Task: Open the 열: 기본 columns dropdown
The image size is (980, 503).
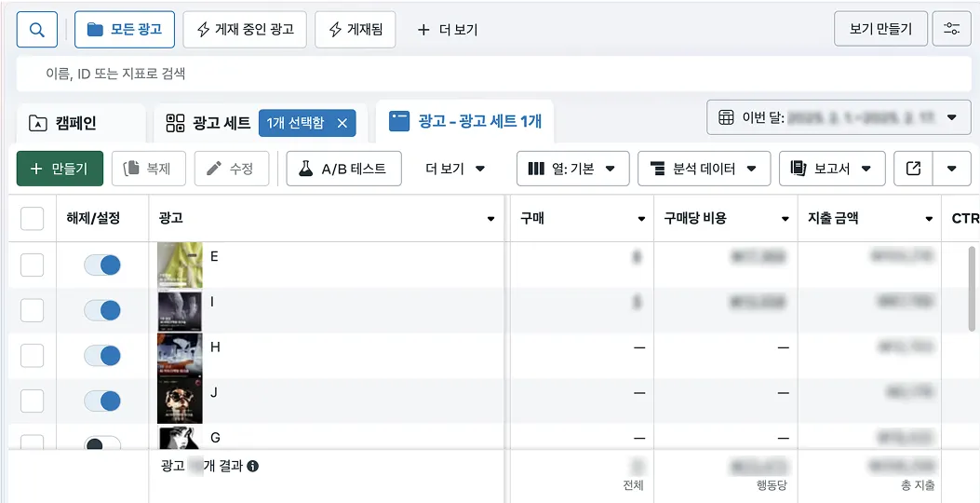Action: pyautogui.click(x=572, y=169)
